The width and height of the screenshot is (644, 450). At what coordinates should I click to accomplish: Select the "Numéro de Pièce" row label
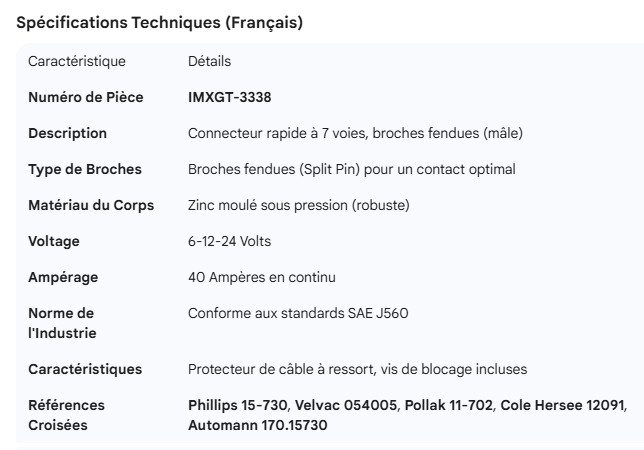pyautogui.click(x=85, y=97)
